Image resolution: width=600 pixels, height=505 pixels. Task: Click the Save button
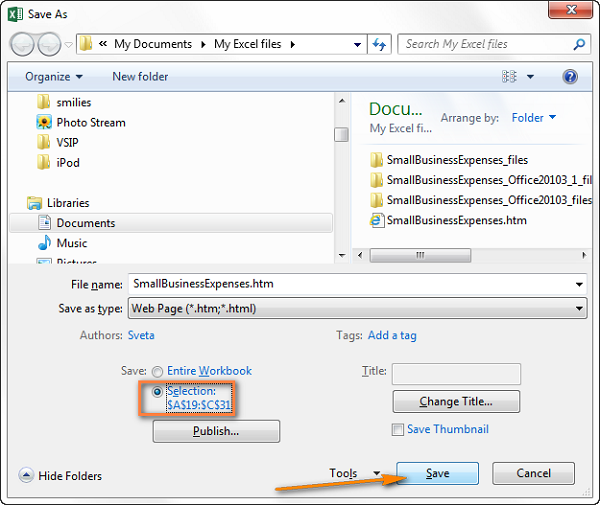click(x=437, y=473)
